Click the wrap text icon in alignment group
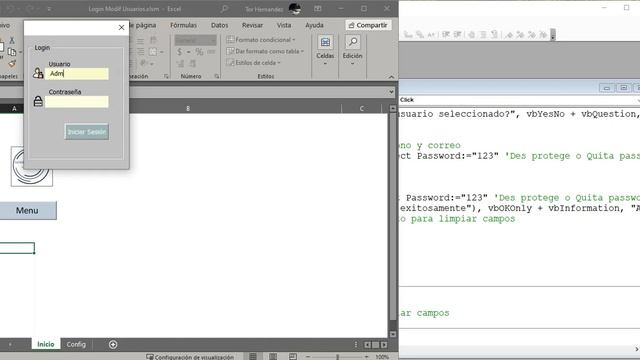The width and height of the screenshot is (640, 360). coord(153,40)
